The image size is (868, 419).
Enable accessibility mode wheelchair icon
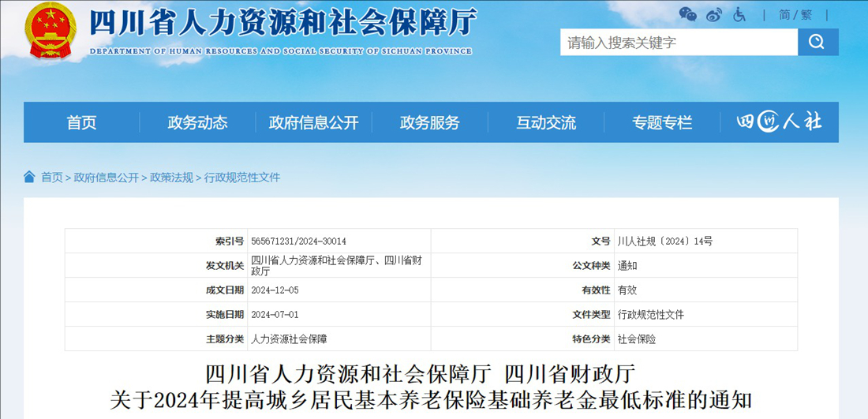pyautogui.click(x=739, y=14)
